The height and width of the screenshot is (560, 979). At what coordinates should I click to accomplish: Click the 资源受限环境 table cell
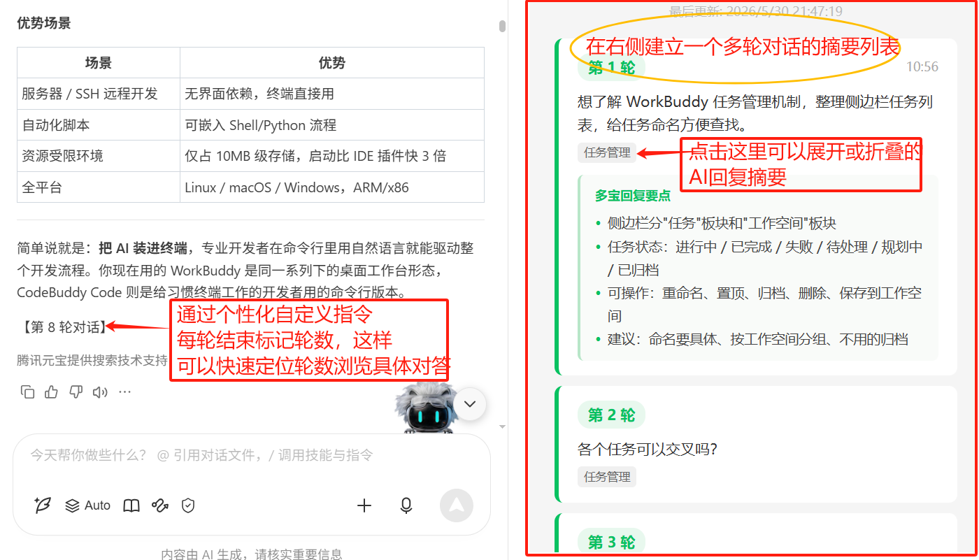click(99, 156)
